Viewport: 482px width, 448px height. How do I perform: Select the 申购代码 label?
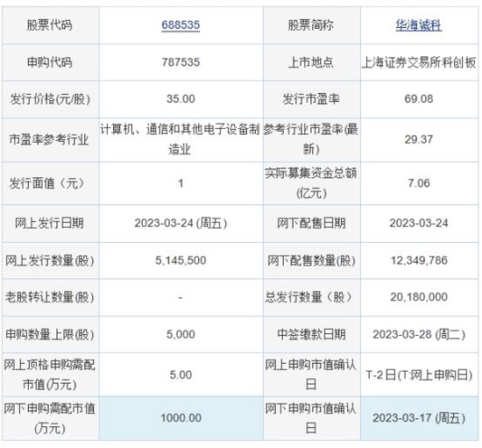click(49, 62)
